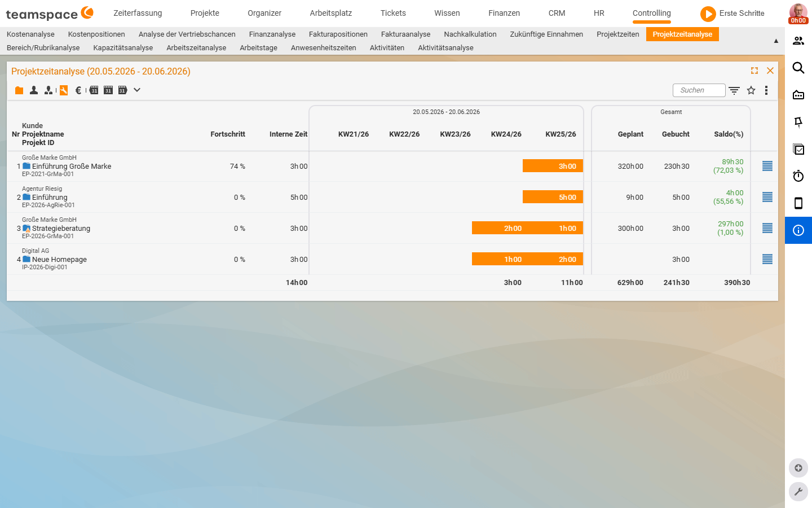Open project Strategieberatung

[61, 228]
